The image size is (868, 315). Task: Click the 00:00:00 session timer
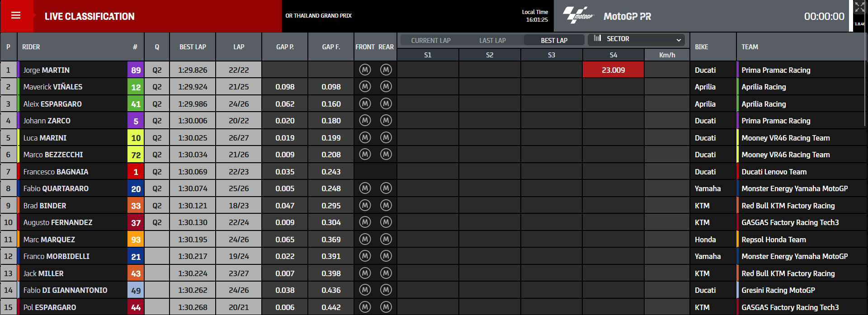tap(824, 16)
